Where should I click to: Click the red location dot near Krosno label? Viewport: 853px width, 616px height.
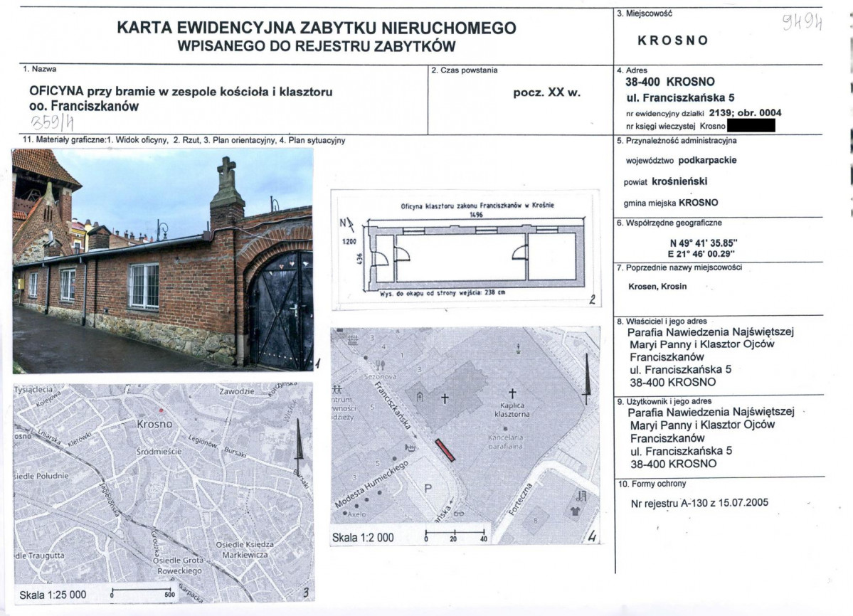pyautogui.click(x=161, y=410)
